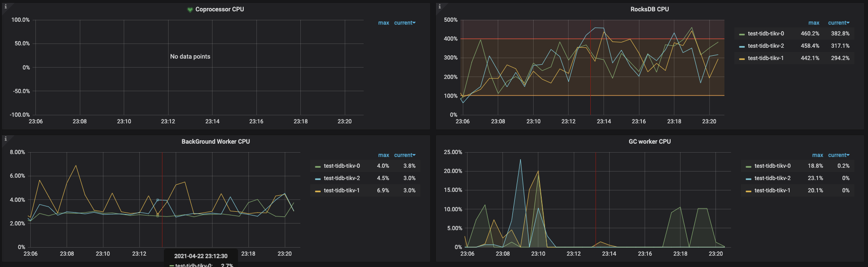
Task: Click the Coprocessor CPU panel info icon
Action: [x=6, y=7]
